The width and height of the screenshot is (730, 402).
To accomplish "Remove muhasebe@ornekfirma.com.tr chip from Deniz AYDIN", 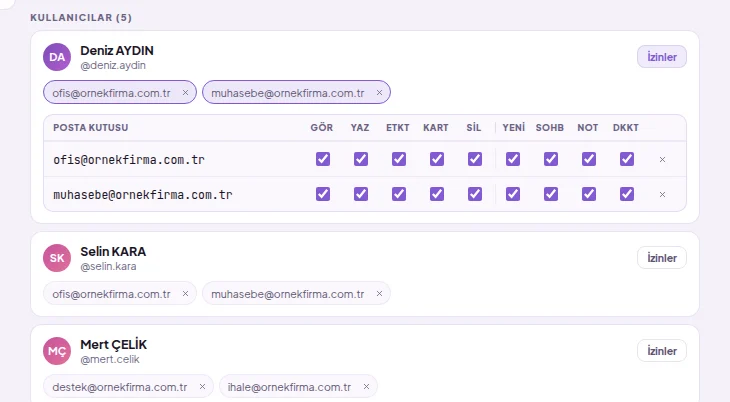I will point(379,93).
